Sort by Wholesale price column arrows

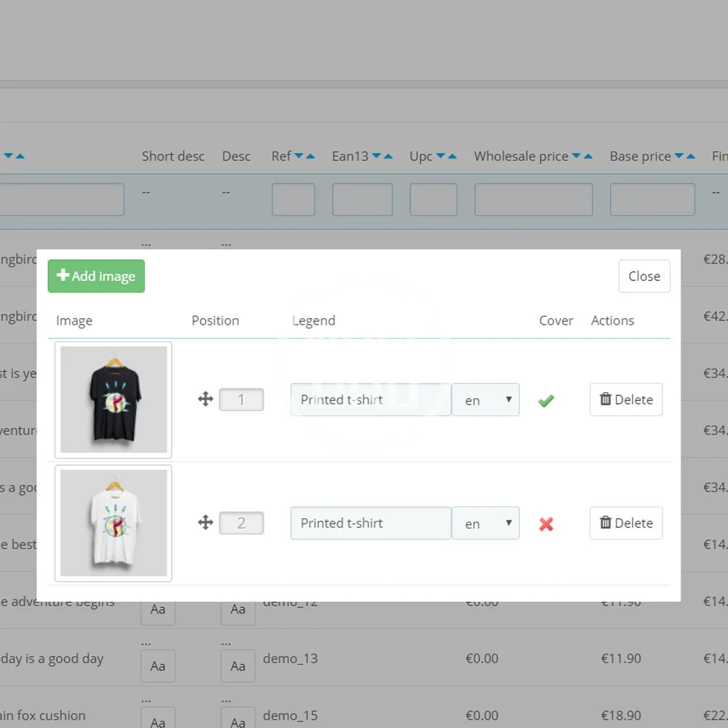click(x=582, y=157)
